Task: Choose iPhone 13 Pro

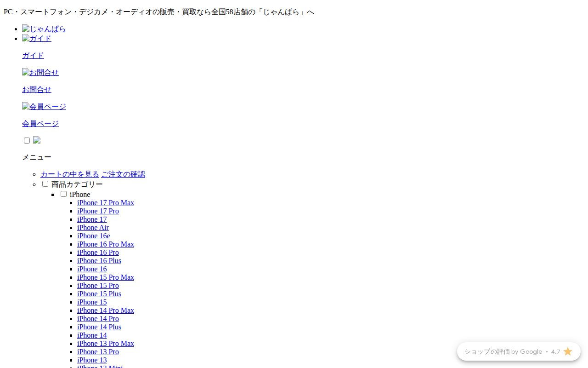Action: [98, 352]
